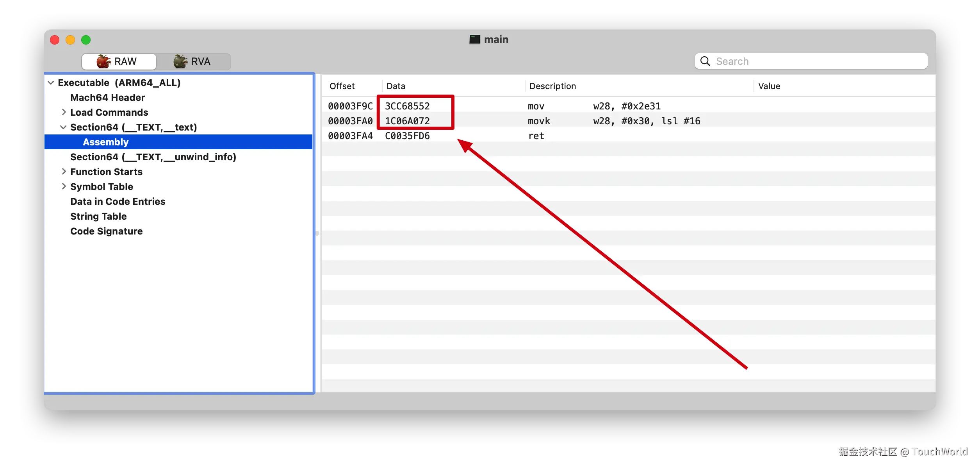Open Section64 (__TEXT,__unwind_info) entry
This screenshot has width=980, height=469.
(153, 157)
